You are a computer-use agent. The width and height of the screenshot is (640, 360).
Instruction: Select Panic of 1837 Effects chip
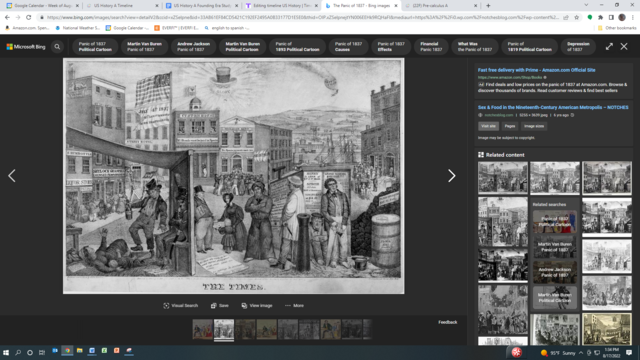click(x=391, y=47)
